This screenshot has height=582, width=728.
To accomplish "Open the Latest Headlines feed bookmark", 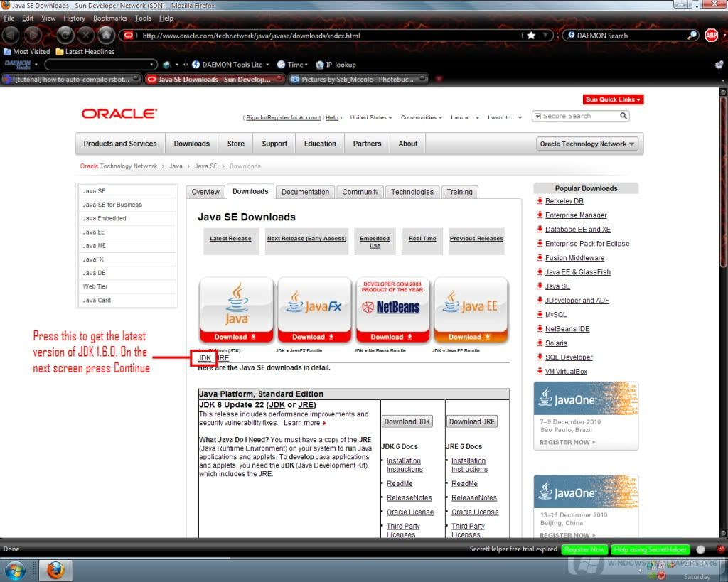I will (85, 51).
